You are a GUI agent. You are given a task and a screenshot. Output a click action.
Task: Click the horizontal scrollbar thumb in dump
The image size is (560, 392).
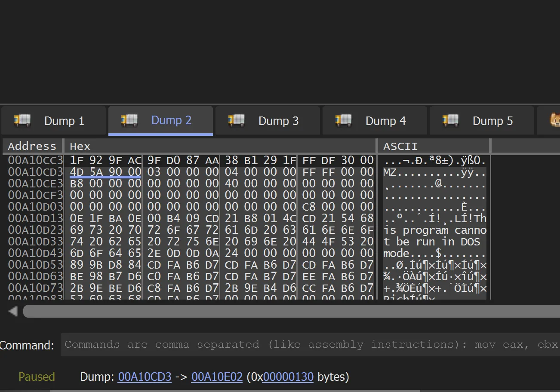click(292, 311)
